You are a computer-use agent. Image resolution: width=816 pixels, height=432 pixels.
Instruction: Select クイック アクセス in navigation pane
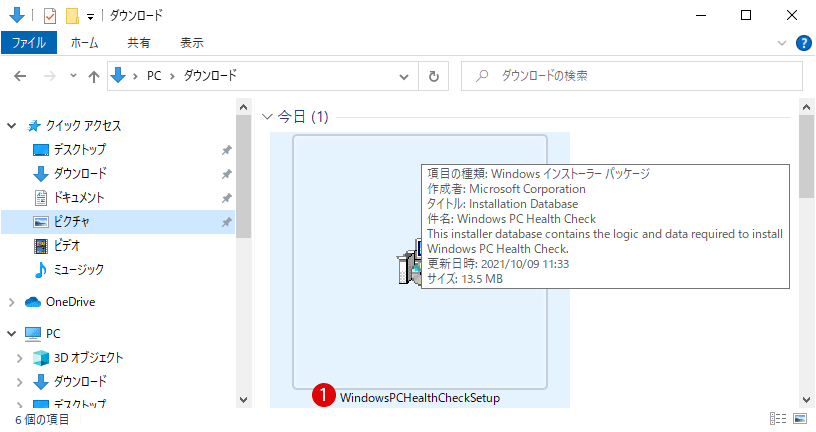coord(83,125)
